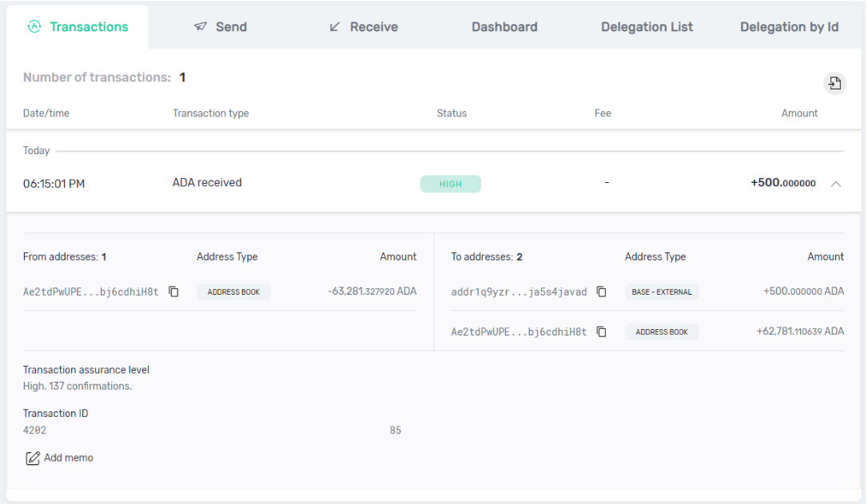Copy the second To address Ae2tdPwUPE

coord(602,331)
